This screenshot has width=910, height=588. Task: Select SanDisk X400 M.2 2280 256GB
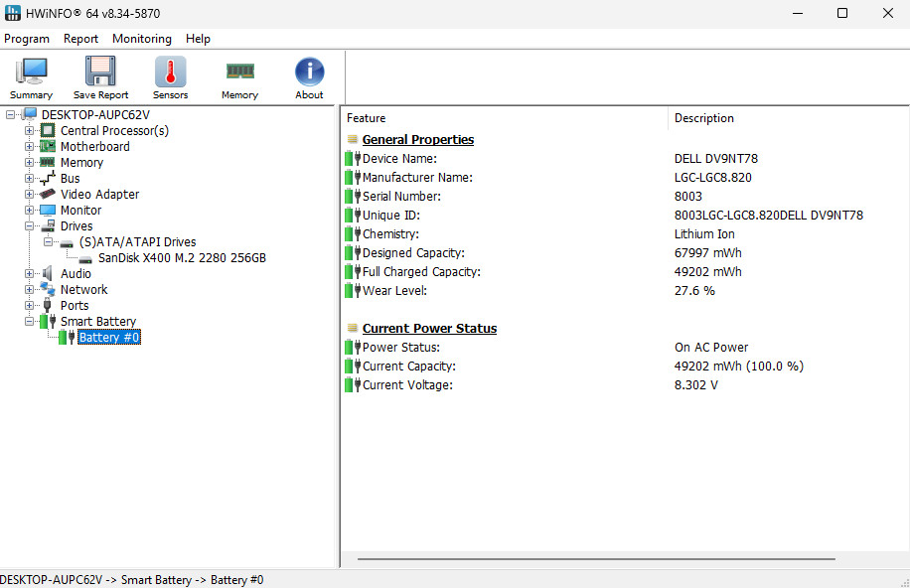(x=182, y=257)
